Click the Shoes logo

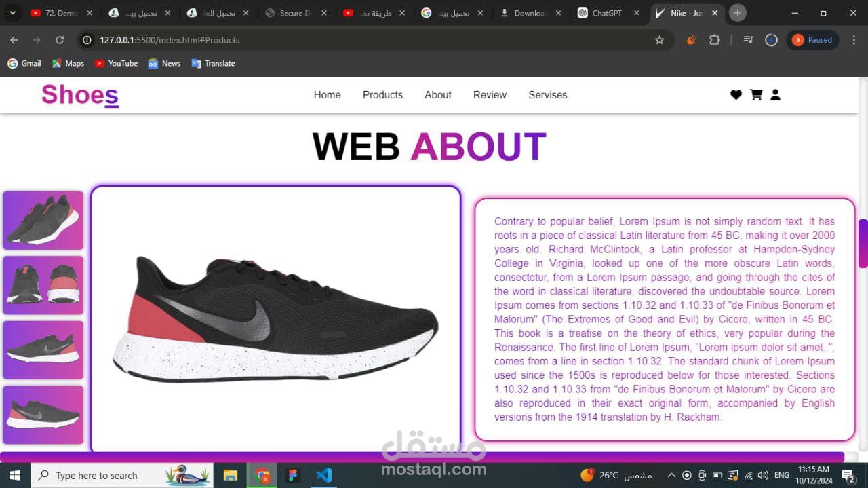pyautogui.click(x=80, y=95)
